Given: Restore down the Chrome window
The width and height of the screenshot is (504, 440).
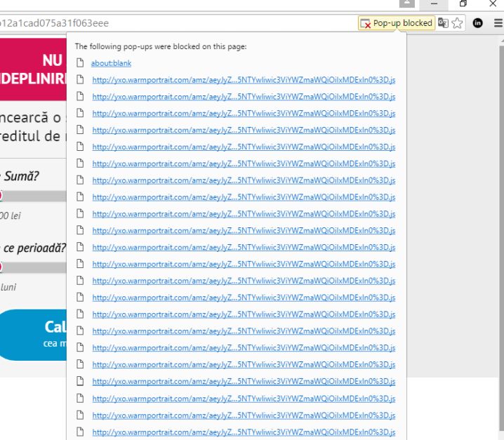Looking at the screenshot, I should (463, 4).
